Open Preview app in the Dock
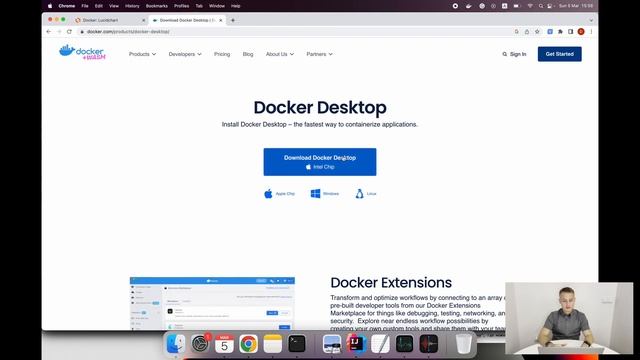640x360 pixels. click(x=332, y=344)
